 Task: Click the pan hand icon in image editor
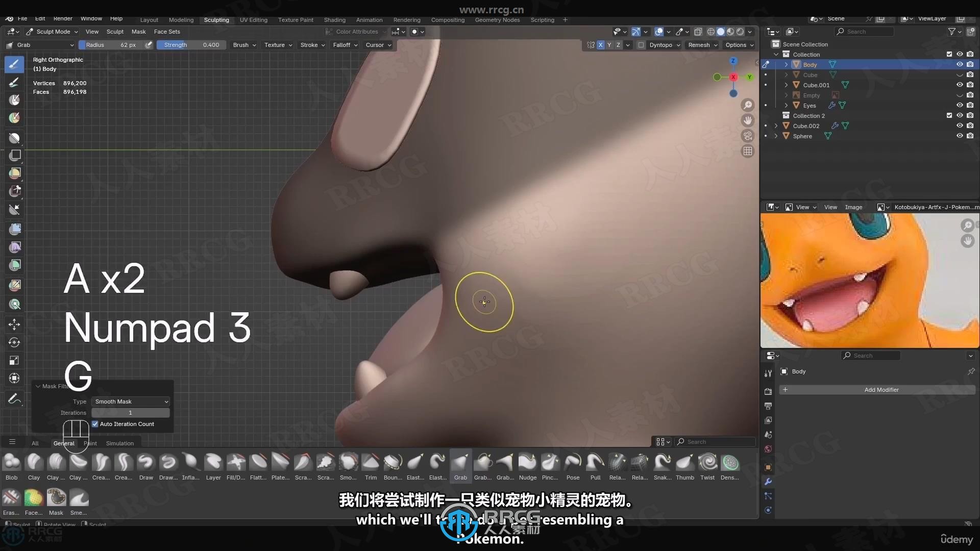point(968,241)
